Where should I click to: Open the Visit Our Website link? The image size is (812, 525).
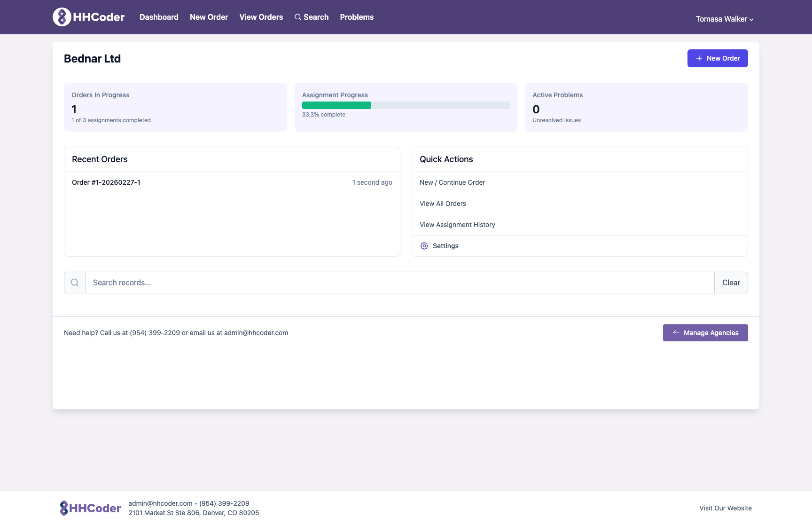click(725, 508)
